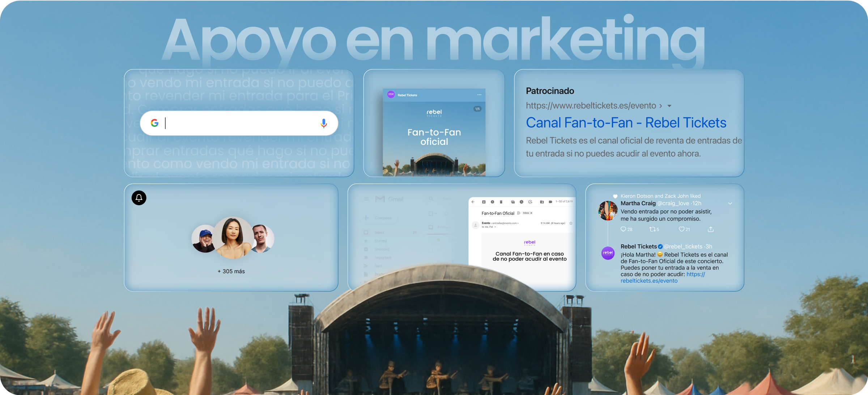
Task: Click inside the Google search field
Action: click(239, 123)
